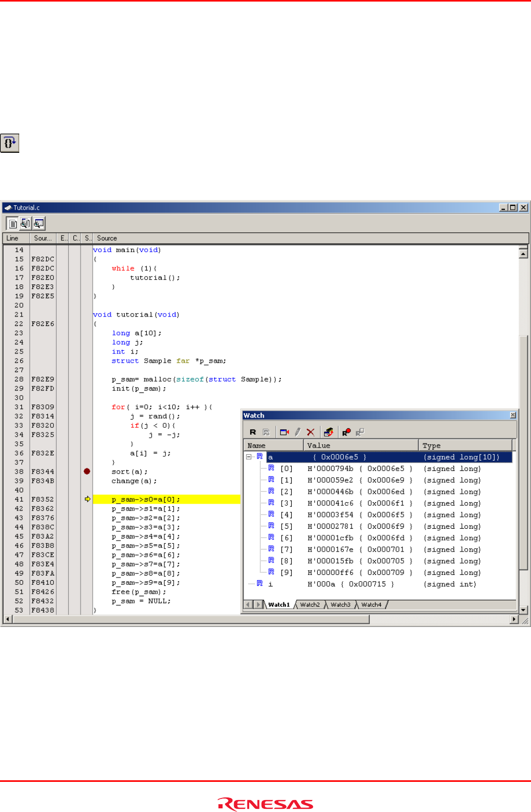The width and height of the screenshot is (531, 812).
Task: Select the source-only view mode icon
Action: click(12, 224)
